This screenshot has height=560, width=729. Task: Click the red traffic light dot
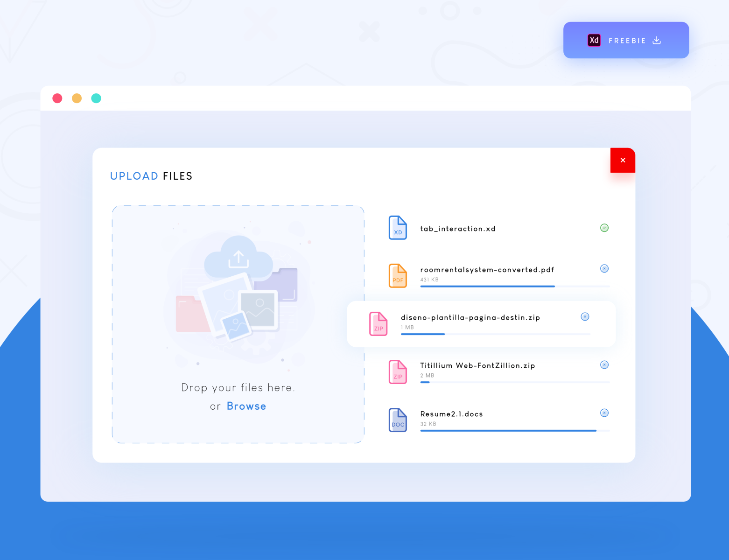(57, 98)
